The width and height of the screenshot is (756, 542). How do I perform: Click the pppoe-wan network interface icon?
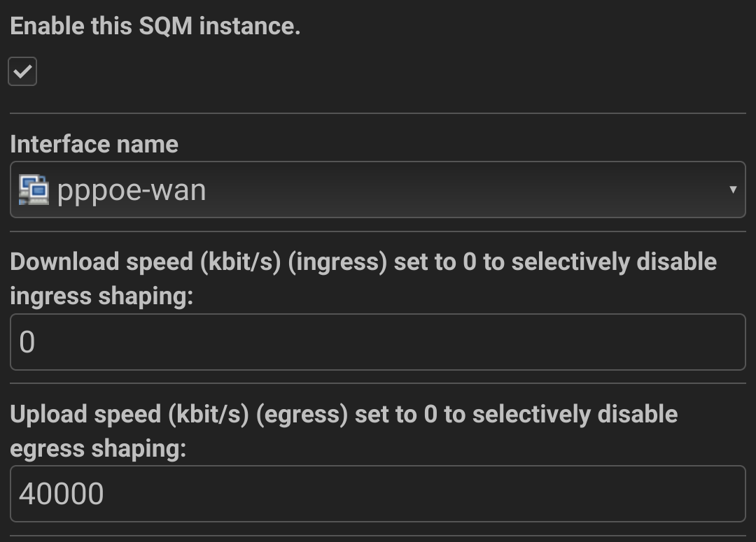(x=34, y=190)
